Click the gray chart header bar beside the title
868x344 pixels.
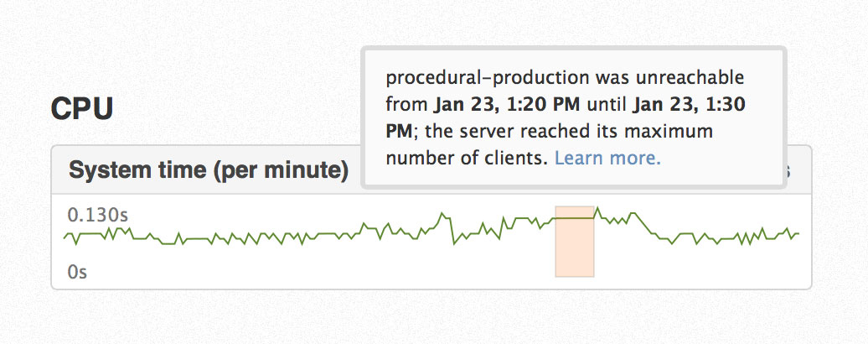coord(356,170)
